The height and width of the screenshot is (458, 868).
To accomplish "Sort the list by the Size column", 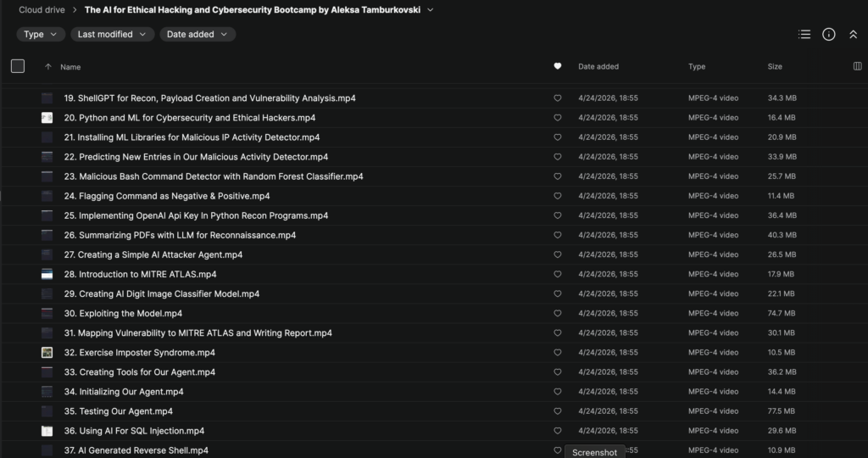I will (775, 66).
